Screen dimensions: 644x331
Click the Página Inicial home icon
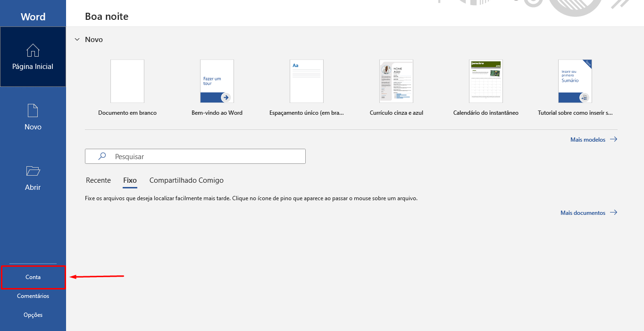pyautogui.click(x=33, y=50)
